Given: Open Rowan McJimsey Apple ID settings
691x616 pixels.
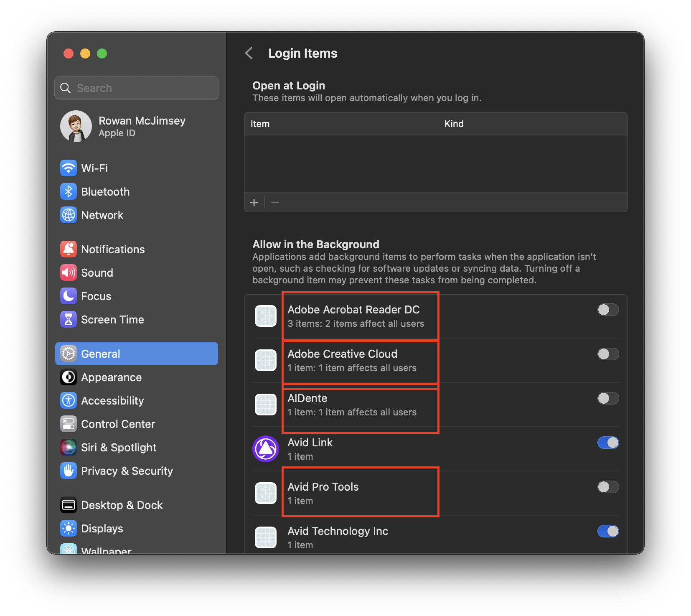Looking at the screenshot, I should click(x=137, y=126).
